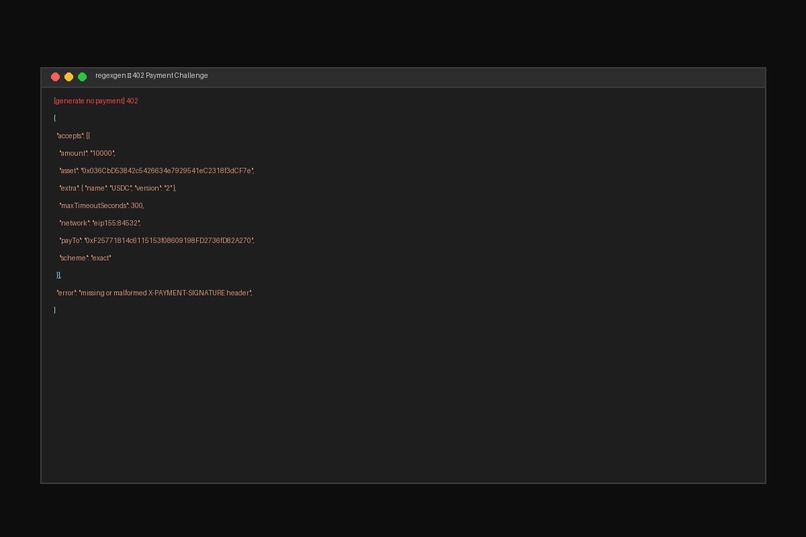Click the '"accepts": [{' line
The image size is (806, 537).
pos(74,136)
